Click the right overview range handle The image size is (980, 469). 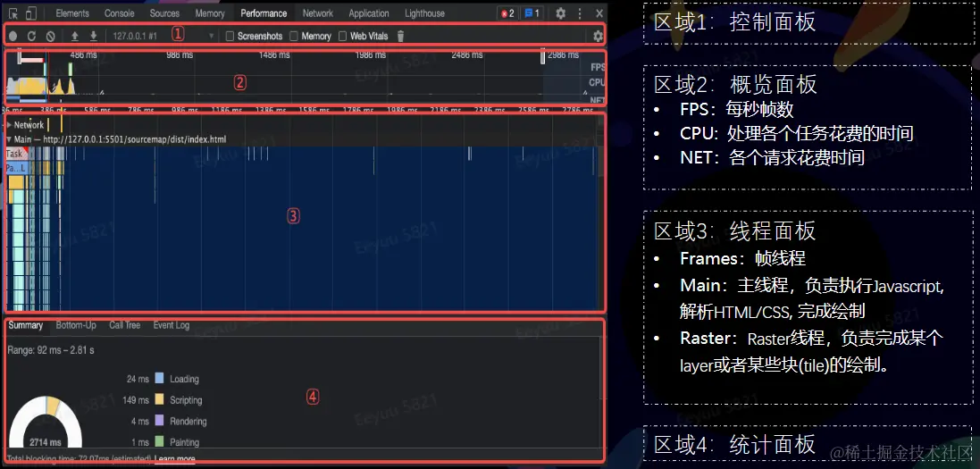[543, 57]
